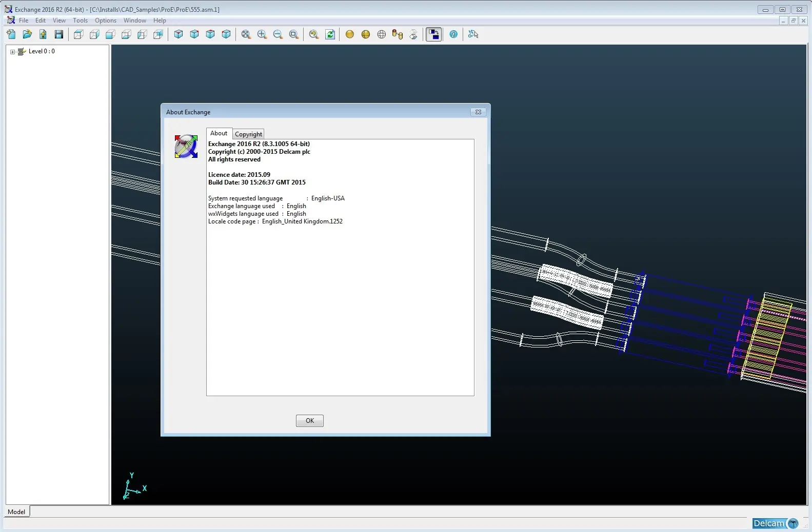Click the Model tab at bottom
Screen dimensions: 812x532
pyautogui.click(x=17, y=511)
